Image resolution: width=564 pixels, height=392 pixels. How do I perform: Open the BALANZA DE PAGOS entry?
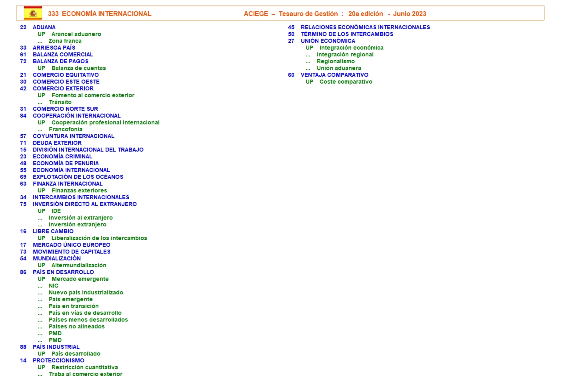(x=60, y=61)
